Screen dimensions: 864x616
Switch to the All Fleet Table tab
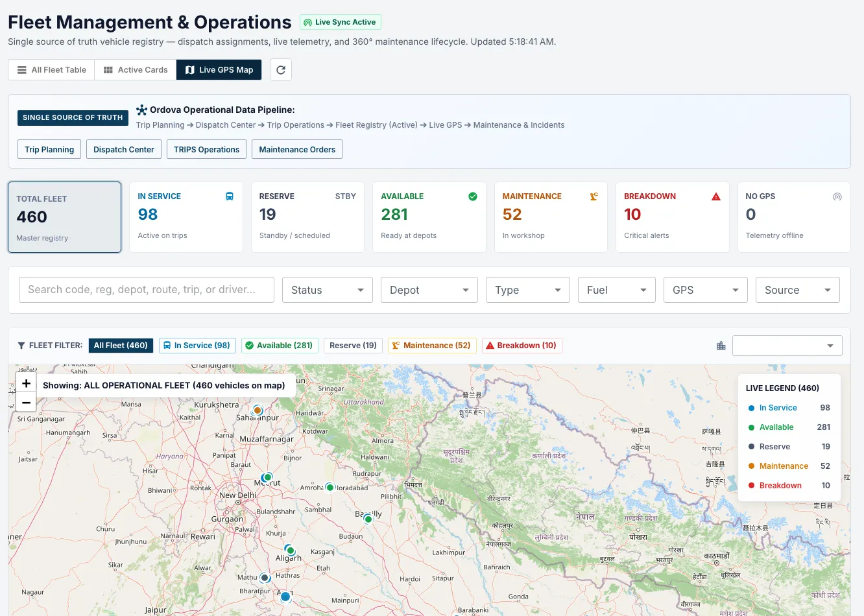[51, 70]
